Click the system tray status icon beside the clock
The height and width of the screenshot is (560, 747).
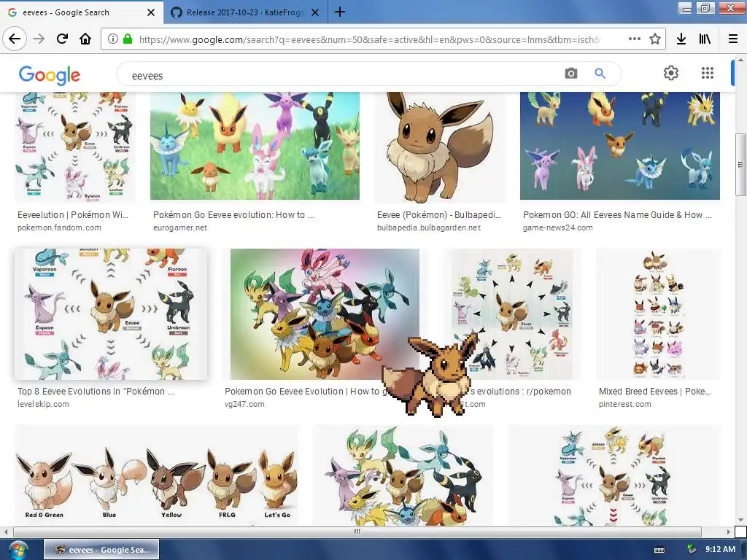click(692, 550)
